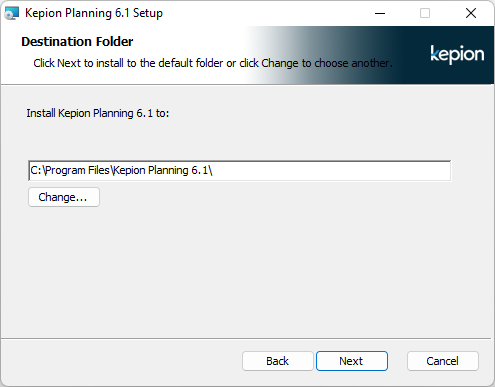The image size is (495, 387).
Task: Click the 'Kepion Planning 6.1 Setup' title text
Action: pos(94,13)
